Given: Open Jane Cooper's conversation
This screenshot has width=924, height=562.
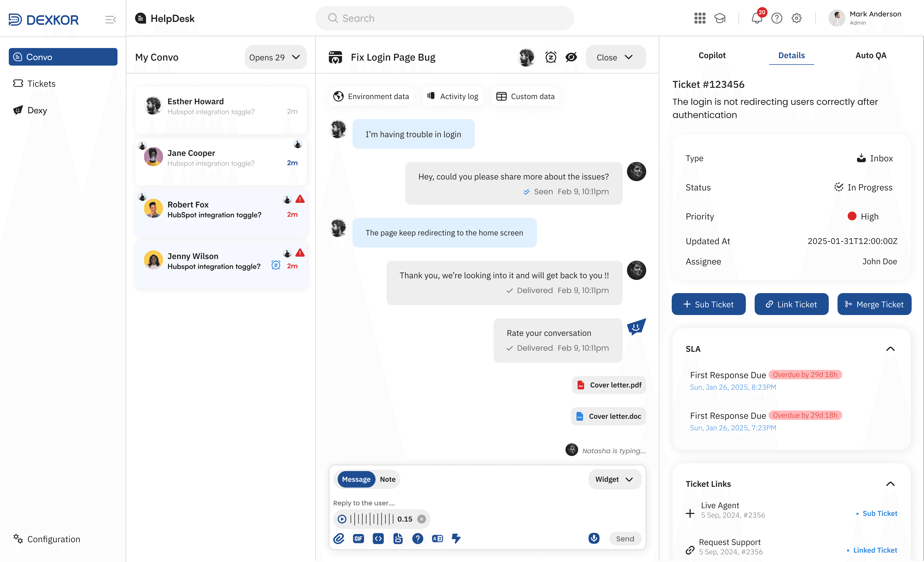Looking at the screenshot, I should pos(221,162).
